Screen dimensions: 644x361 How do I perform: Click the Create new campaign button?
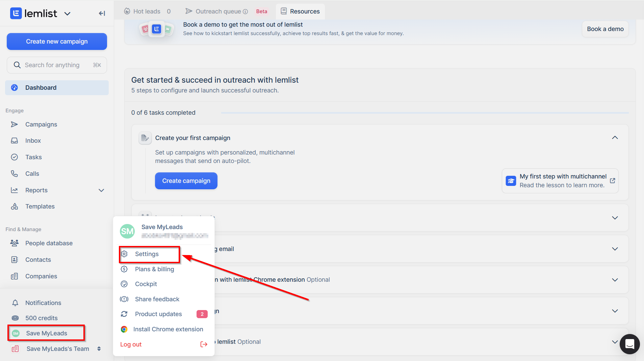(57, 41)
